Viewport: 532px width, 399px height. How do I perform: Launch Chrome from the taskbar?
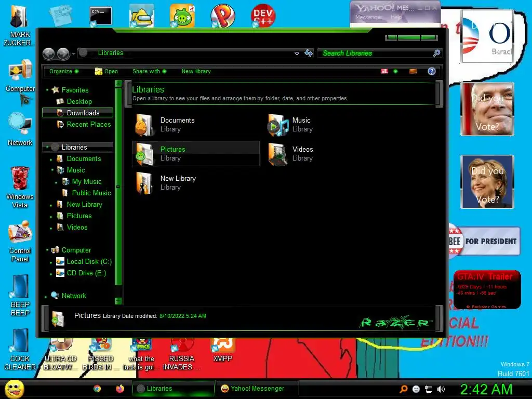(97, 389)
